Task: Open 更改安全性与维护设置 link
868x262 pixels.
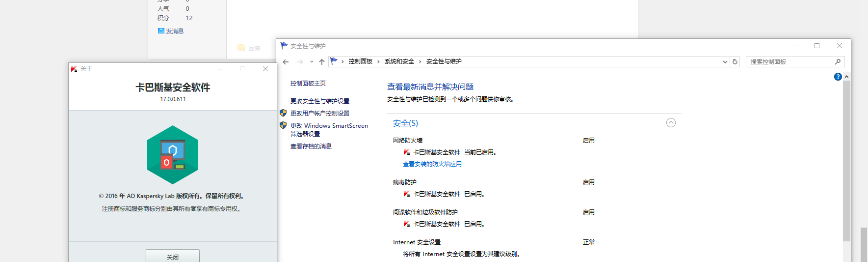Action: (320, 101)
